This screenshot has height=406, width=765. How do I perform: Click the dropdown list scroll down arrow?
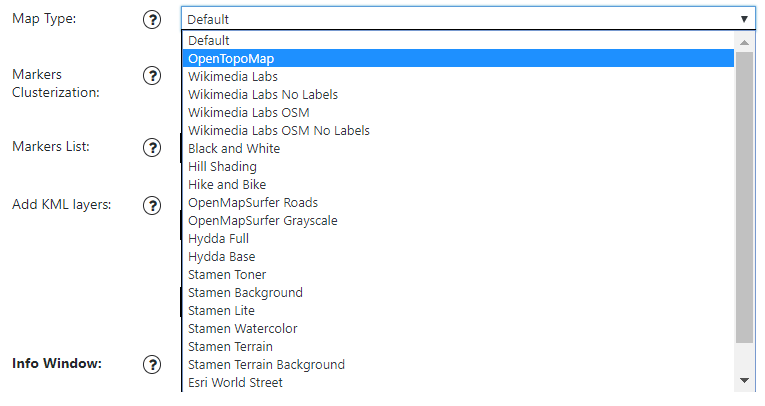[744, 381]
